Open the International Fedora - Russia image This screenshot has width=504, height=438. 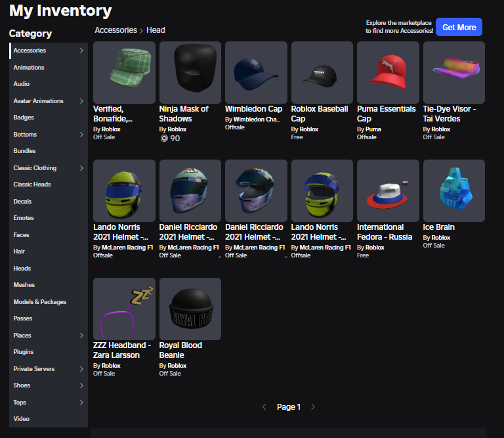pos(388,190)
